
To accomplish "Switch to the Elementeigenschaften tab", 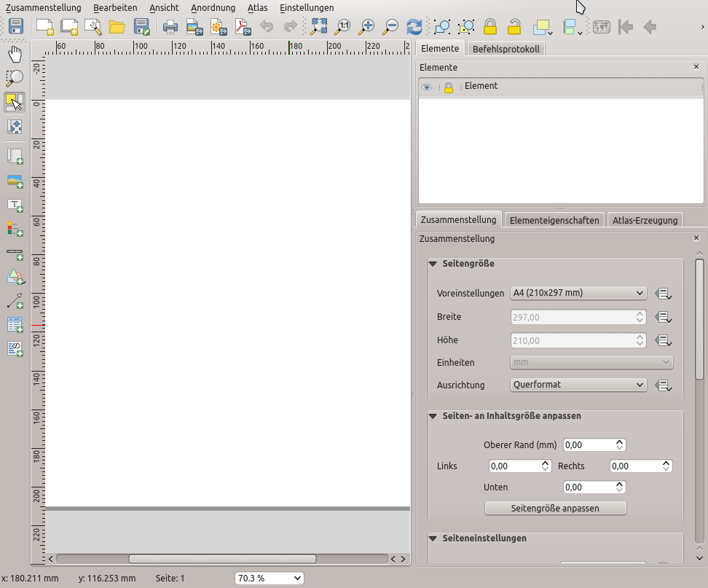I will pos(554,220).
